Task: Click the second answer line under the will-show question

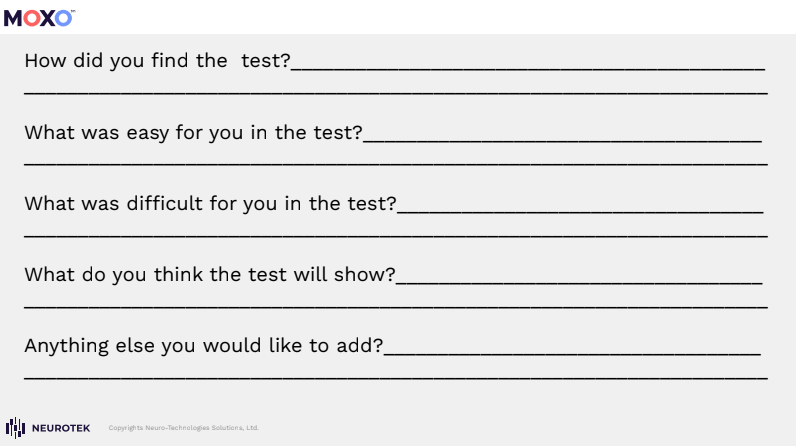Action: (395, 305)
